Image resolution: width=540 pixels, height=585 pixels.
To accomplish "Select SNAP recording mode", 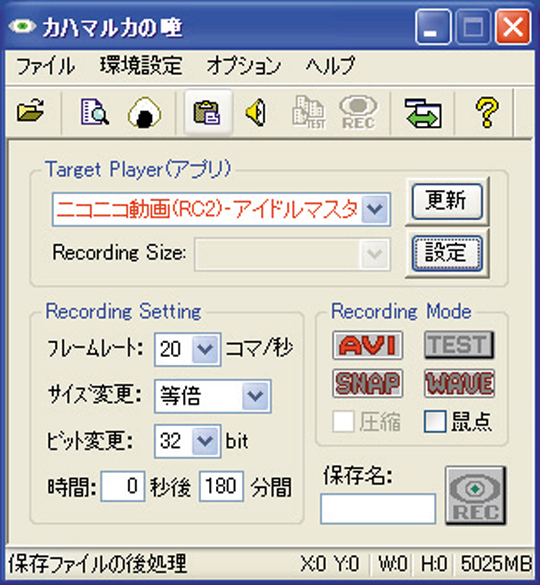I will [x=367, y=383].
